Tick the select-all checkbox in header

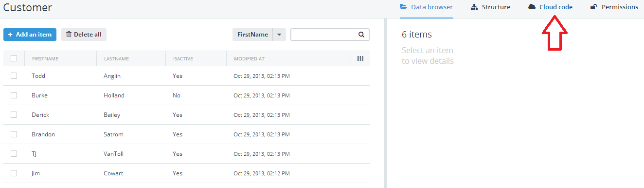tap(14, 58)
